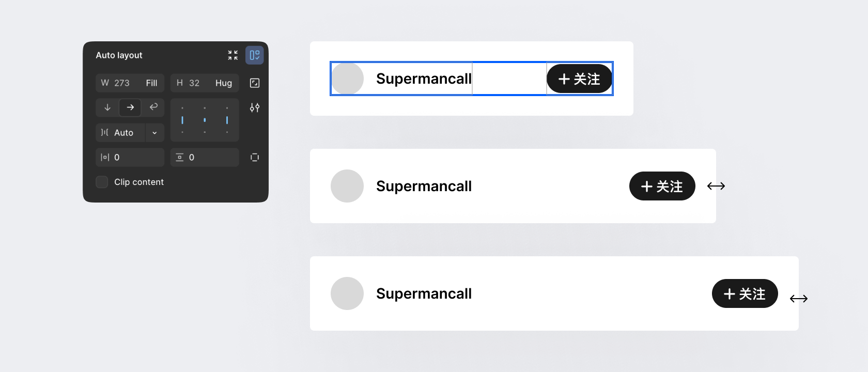Image resolution: width=868 pixels, height=372 pixels.
Task: Select vertical direction down arrow
Action: [107, 107]
